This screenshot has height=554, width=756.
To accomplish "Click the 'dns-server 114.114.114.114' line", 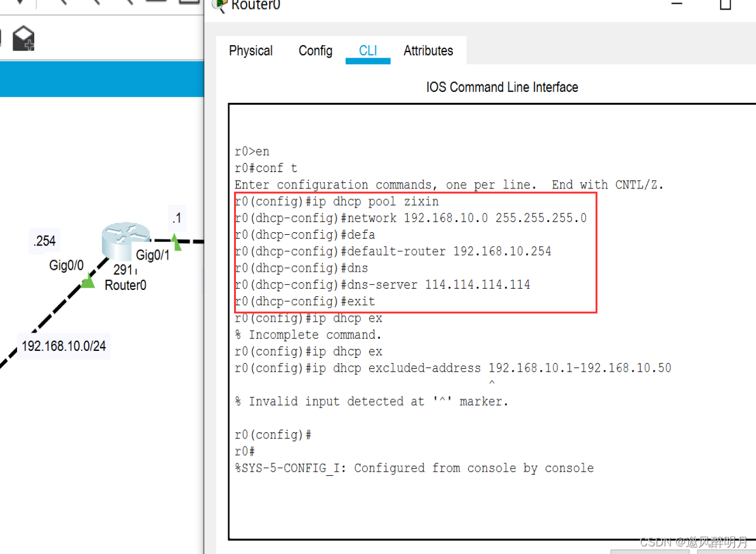I will [x=382, y=285].
